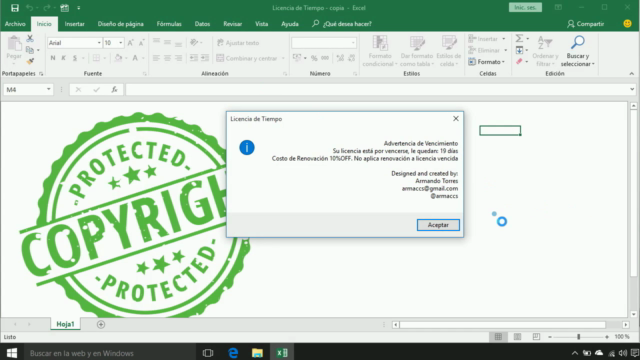Switch to the Datos tab

202,24
